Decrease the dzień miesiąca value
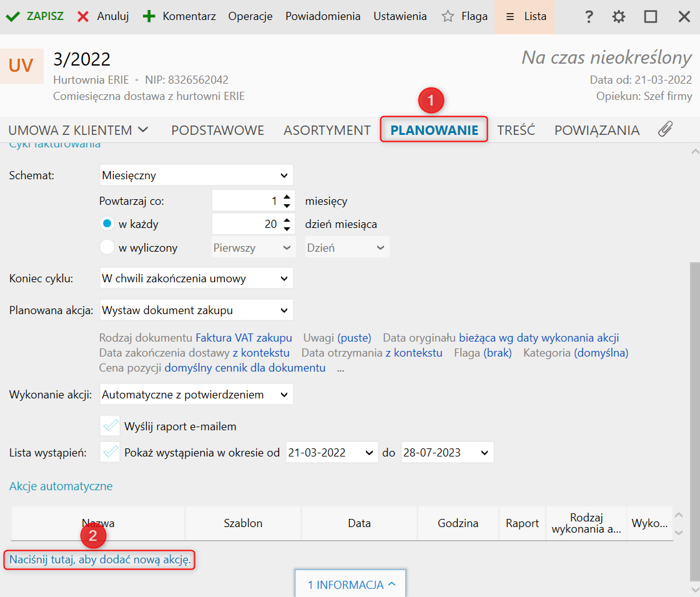Image resolution: width=700 pixels, height=597 pixels. click(x=287, y=229)
